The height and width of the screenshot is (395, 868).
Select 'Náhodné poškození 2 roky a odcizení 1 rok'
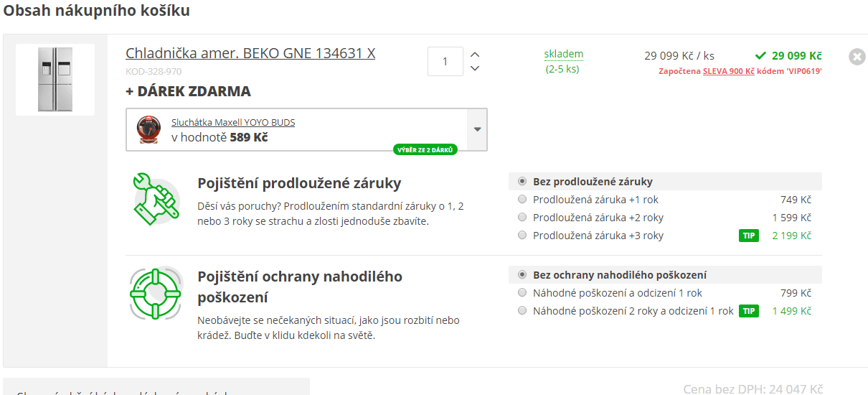pyautogui.click(x=522, y=311)
